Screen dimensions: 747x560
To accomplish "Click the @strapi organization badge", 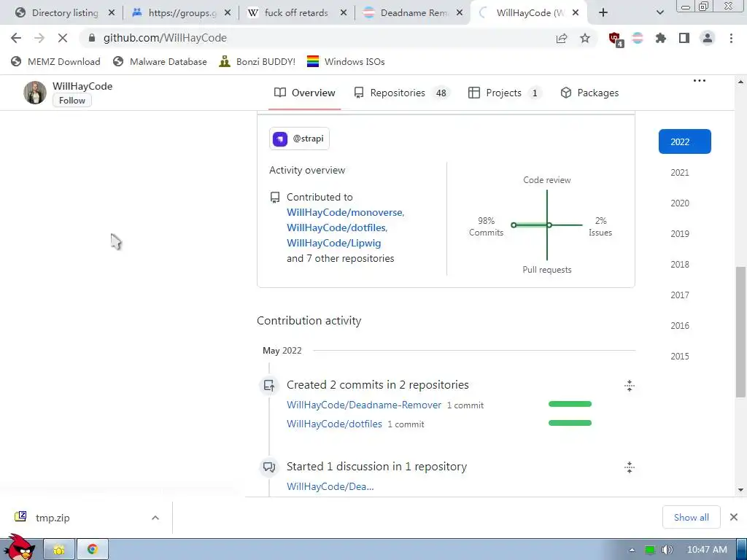I will click(299, 139).
